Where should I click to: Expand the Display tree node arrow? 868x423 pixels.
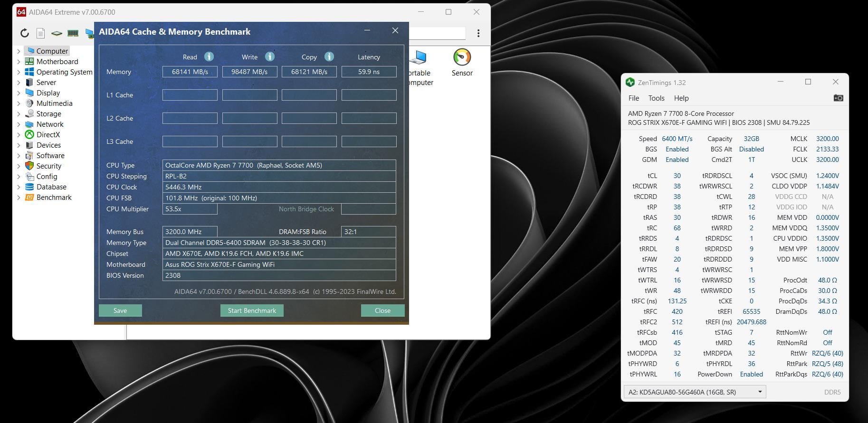[19, 93]
